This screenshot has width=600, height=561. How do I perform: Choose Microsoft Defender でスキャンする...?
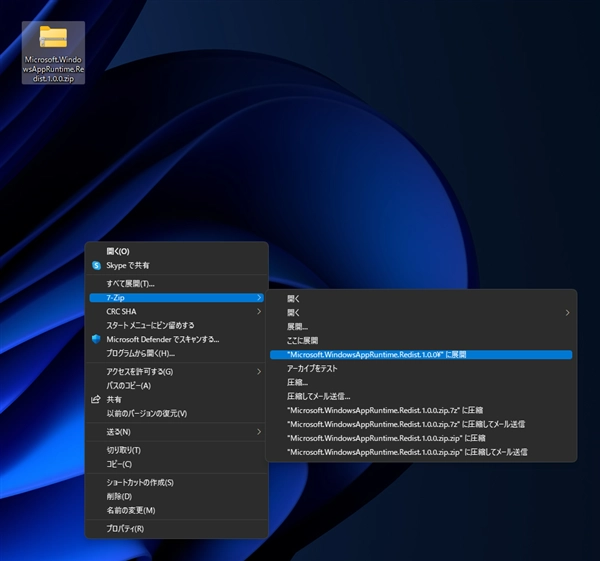pos(176,339)
